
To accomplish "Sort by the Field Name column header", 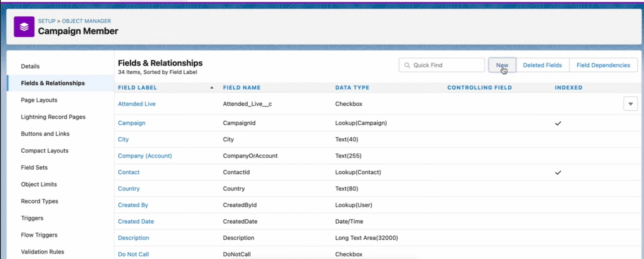I will tap(242, 88).
